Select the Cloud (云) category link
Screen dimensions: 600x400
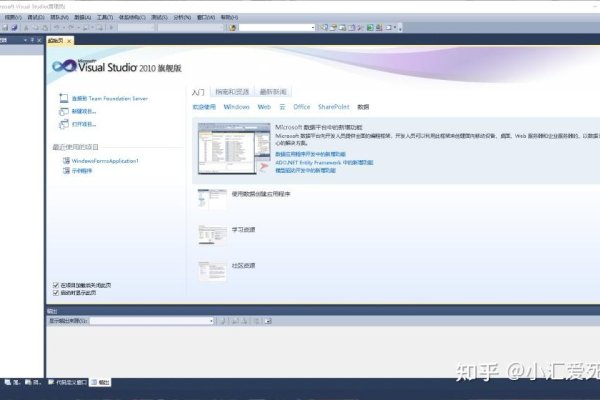click(x=282, y=107)
